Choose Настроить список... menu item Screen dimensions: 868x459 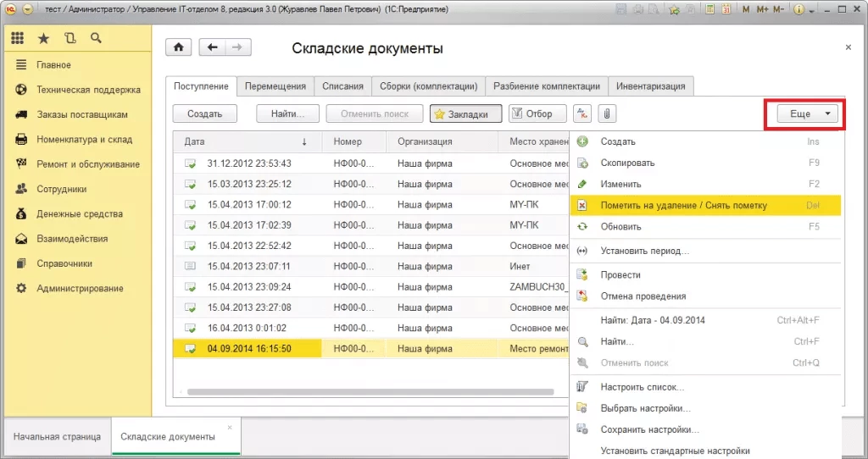[x=706, y=387]
